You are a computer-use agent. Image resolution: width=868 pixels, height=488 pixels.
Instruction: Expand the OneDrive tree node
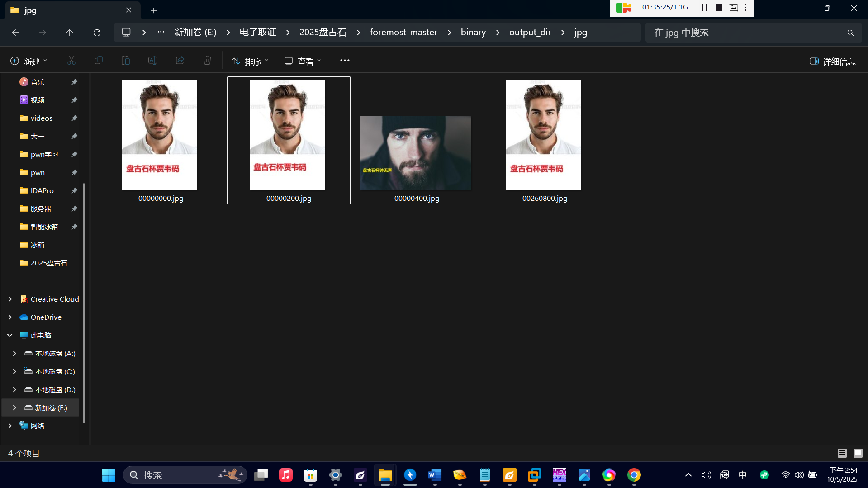click(x=10, y=317)
